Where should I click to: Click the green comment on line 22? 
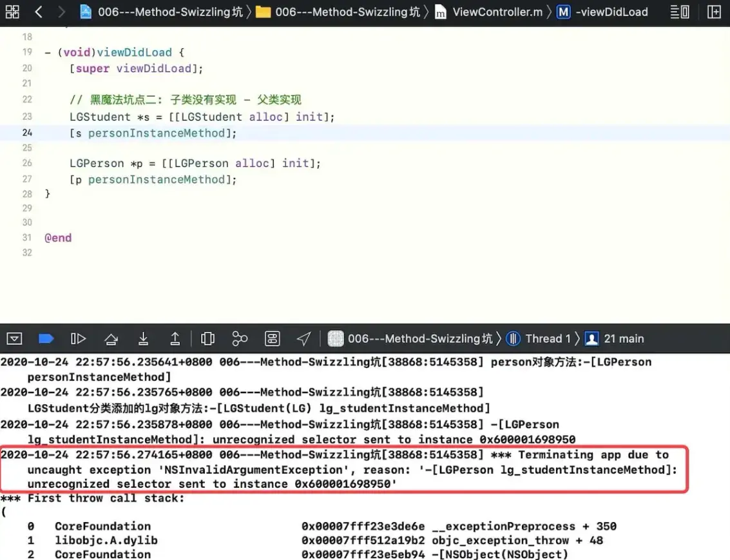(x=186, y=100)
